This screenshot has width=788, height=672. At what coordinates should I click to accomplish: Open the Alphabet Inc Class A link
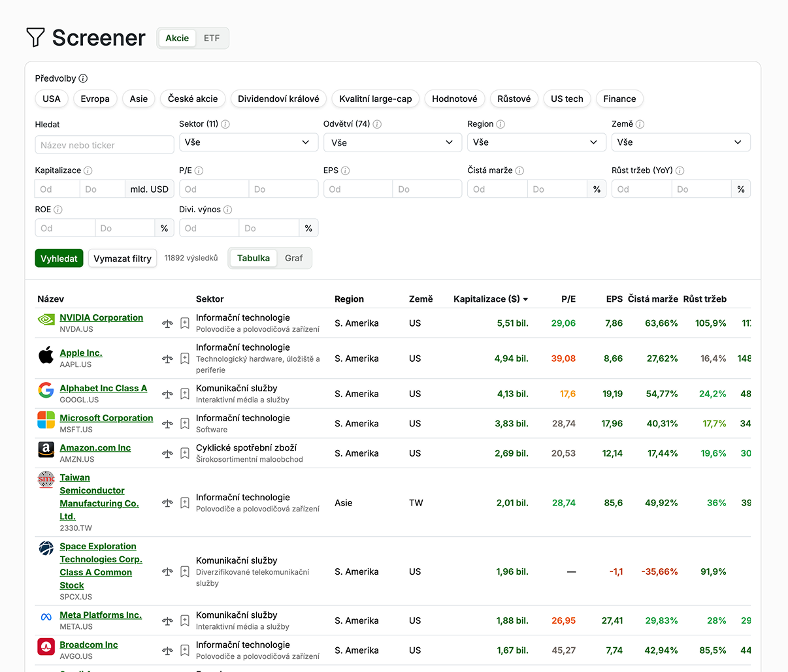[x=103, y=388]
